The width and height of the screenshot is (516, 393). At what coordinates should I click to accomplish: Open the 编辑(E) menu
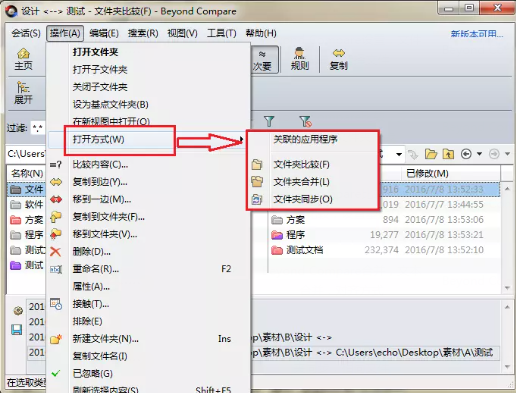(104, 33)
